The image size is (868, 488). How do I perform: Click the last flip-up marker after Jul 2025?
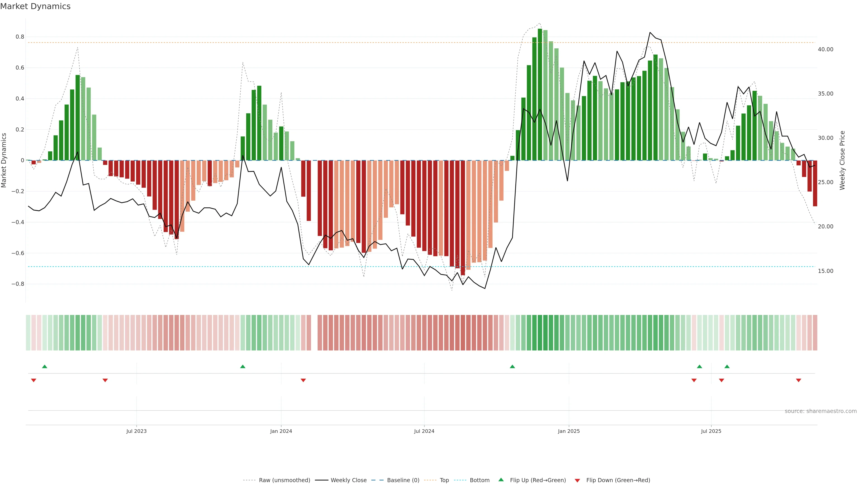(x=727, y=366)
